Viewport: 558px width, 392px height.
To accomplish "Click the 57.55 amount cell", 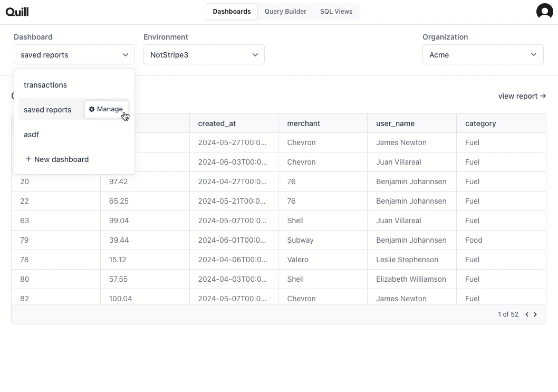I will 145,280.
